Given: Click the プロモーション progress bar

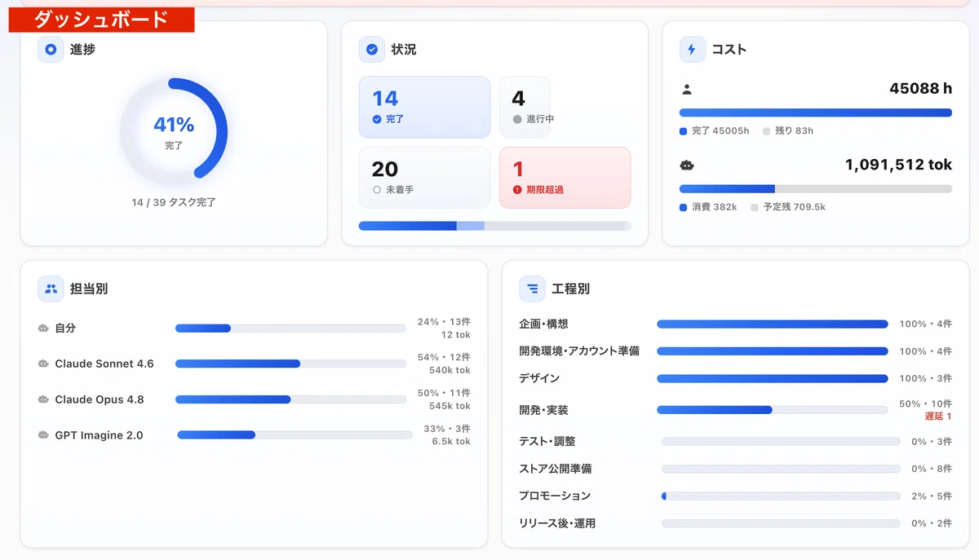Looking at the screenshot, I should (781, 496).
